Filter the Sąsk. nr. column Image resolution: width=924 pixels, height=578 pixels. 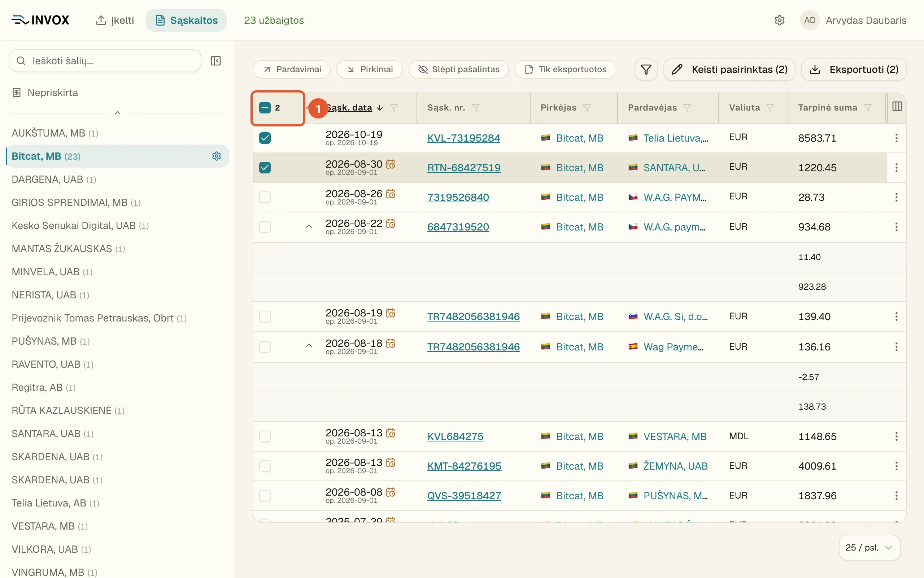(475, 108)
